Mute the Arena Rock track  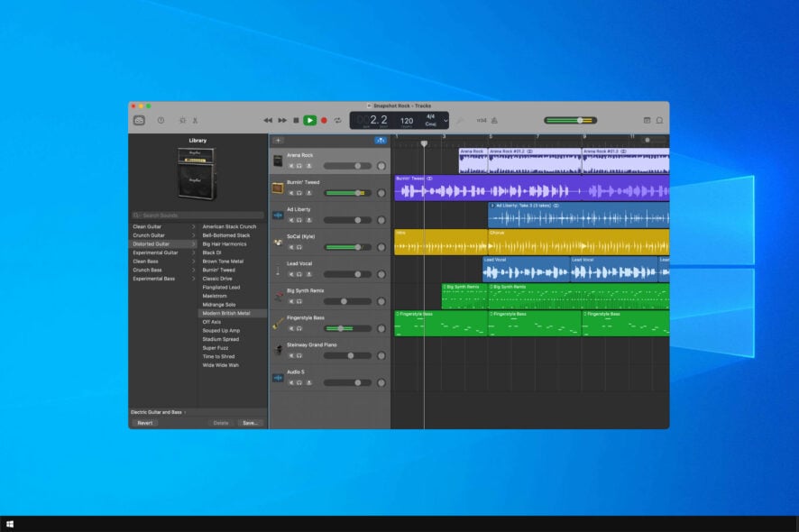291,166
